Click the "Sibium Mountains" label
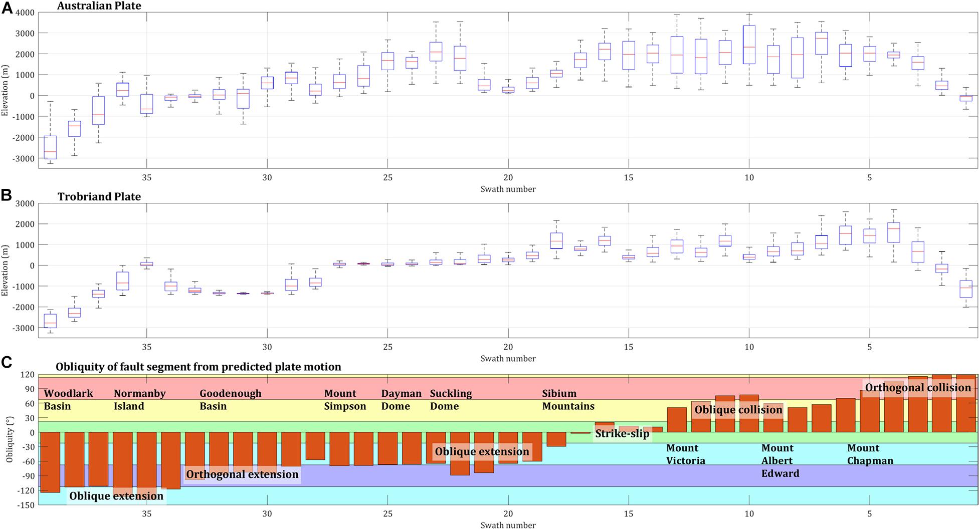Screen dimensions: 980x530 pyautogui.click(x=568, y=400)
